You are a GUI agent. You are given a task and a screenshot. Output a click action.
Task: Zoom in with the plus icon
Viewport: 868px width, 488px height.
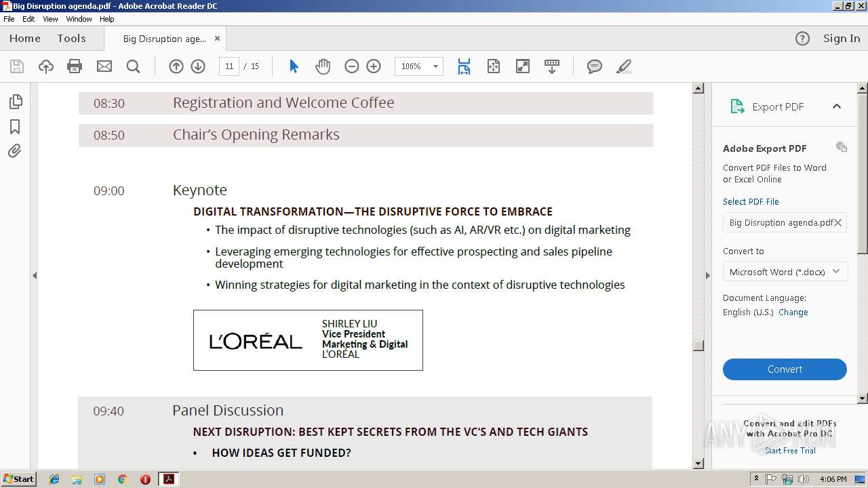click(374, 66)
